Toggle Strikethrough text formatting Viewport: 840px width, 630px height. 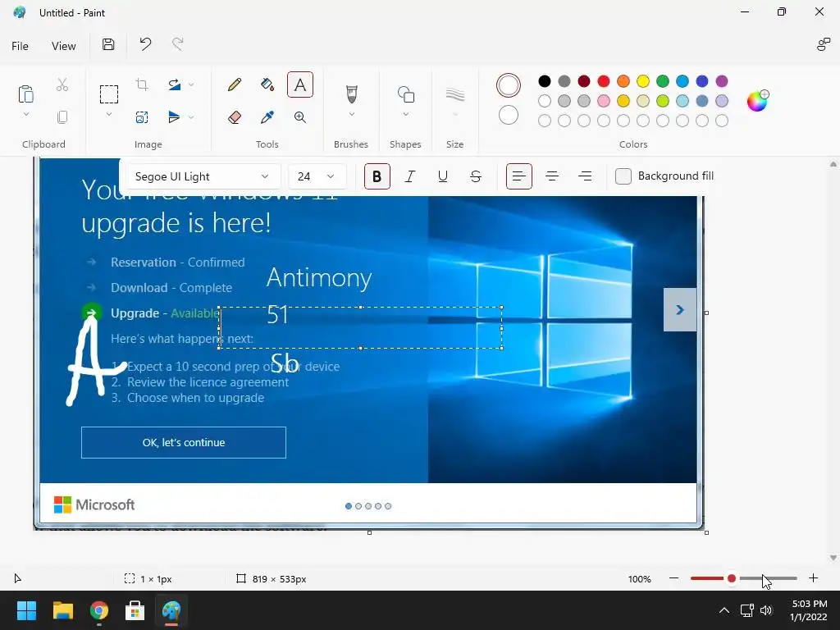(476, 176)
